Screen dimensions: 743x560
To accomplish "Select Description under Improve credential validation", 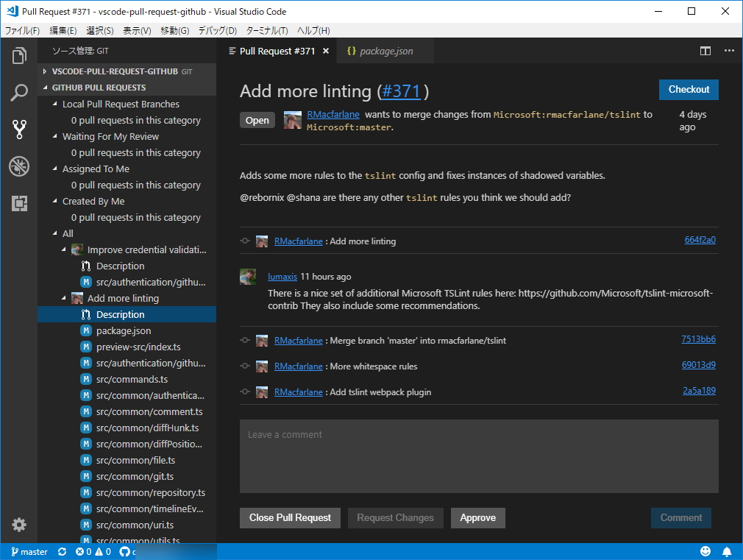I will tap(121, 266).
